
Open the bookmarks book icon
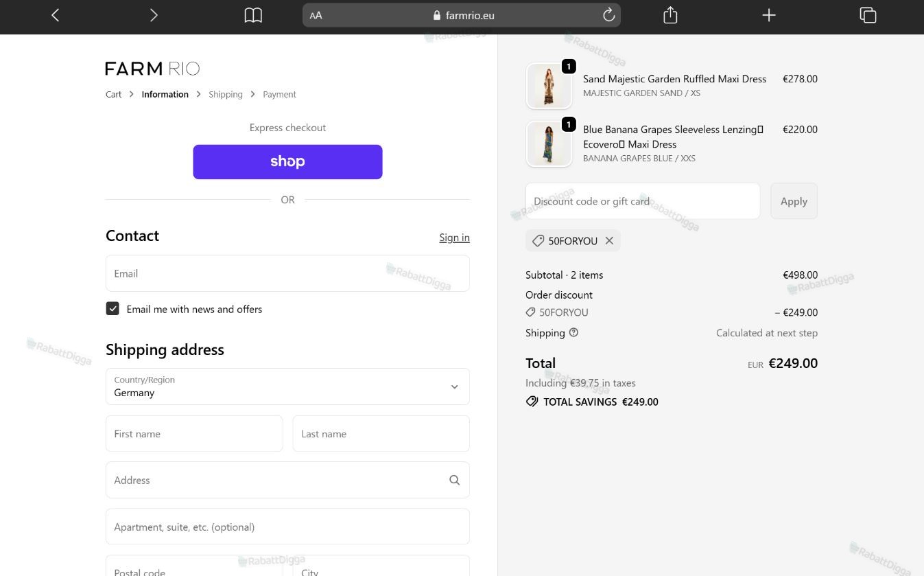253,15
